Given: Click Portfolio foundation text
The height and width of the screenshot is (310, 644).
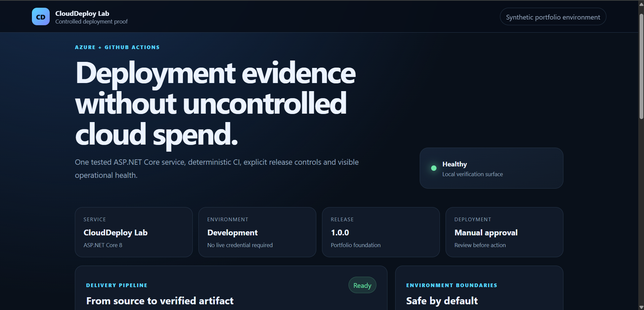Looking at the screenshot, I should coord(356,245).
